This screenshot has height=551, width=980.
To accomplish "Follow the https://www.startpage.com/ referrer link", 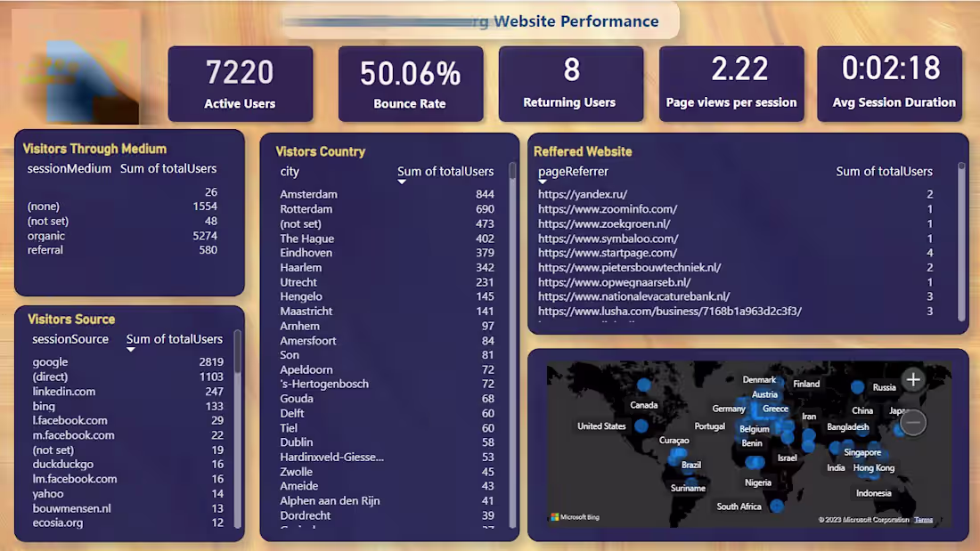I will pos(606,253).
